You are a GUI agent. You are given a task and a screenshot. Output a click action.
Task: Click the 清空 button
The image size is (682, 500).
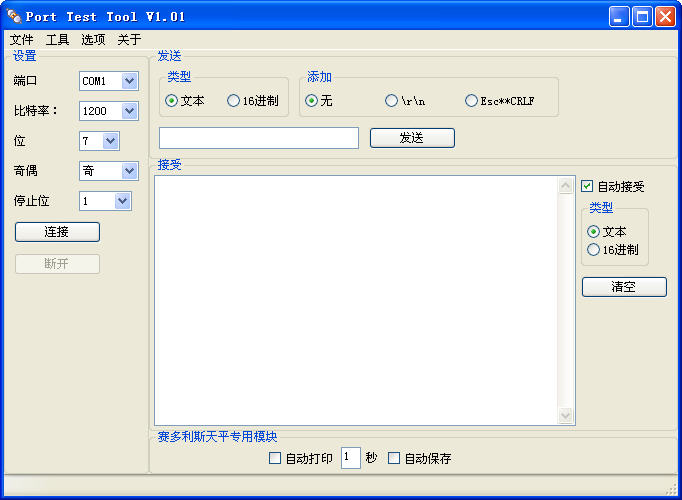point(624,287)
